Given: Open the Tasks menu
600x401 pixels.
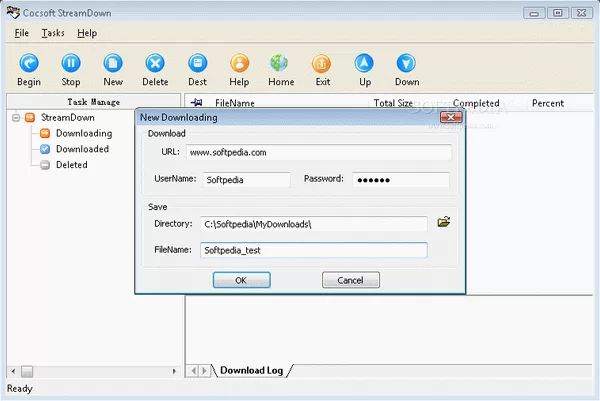Looking at the screenshot, I should (x=53, y=33).
